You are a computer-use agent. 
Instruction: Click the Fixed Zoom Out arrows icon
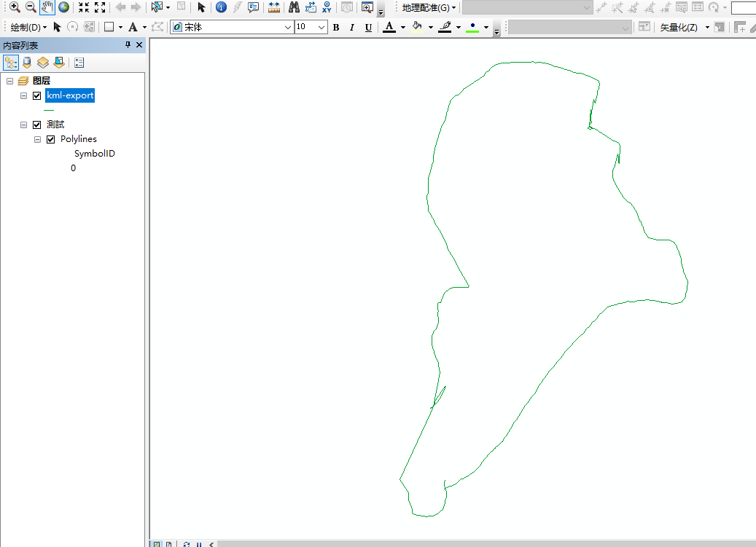[x=100, y=7]
